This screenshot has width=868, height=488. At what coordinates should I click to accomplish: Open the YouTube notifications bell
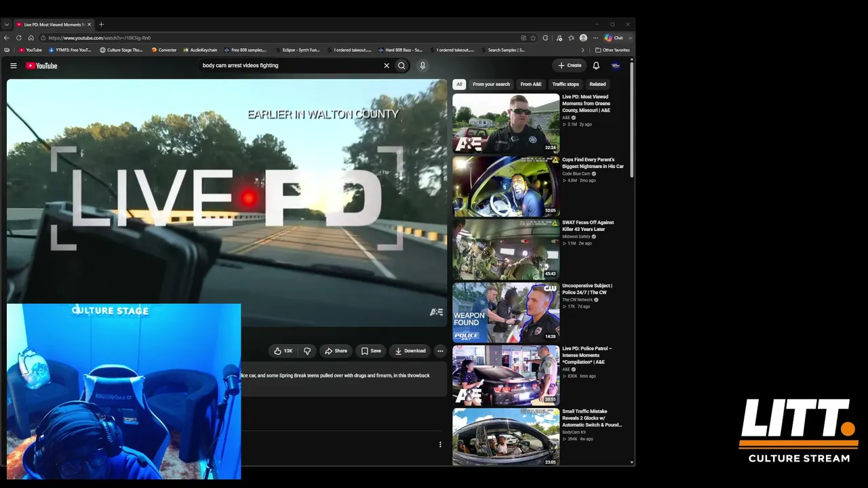(596, 66)
